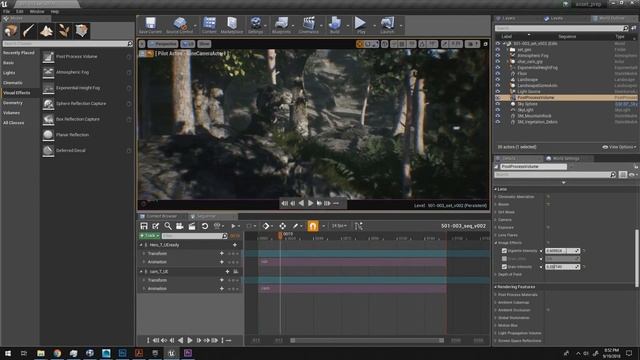Click the Sequencer render movie clapper icon
Screen dimensions: 640x360
(x=192, y=226)
